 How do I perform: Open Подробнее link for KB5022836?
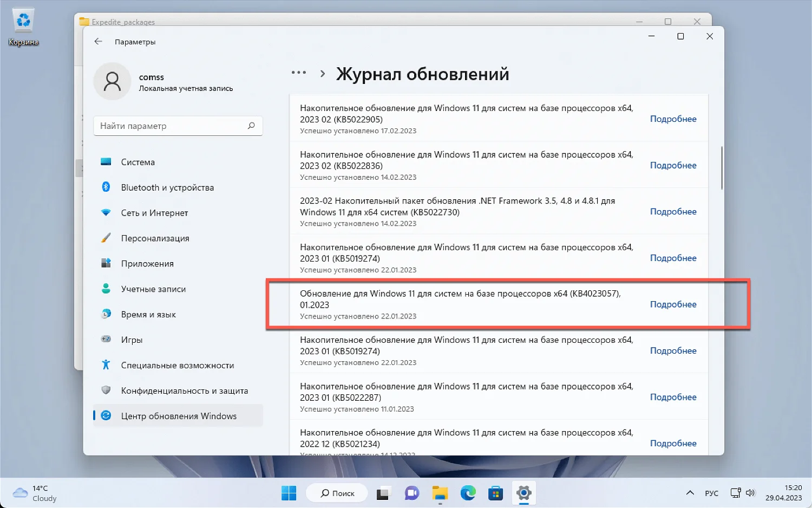tap(673, 165)
